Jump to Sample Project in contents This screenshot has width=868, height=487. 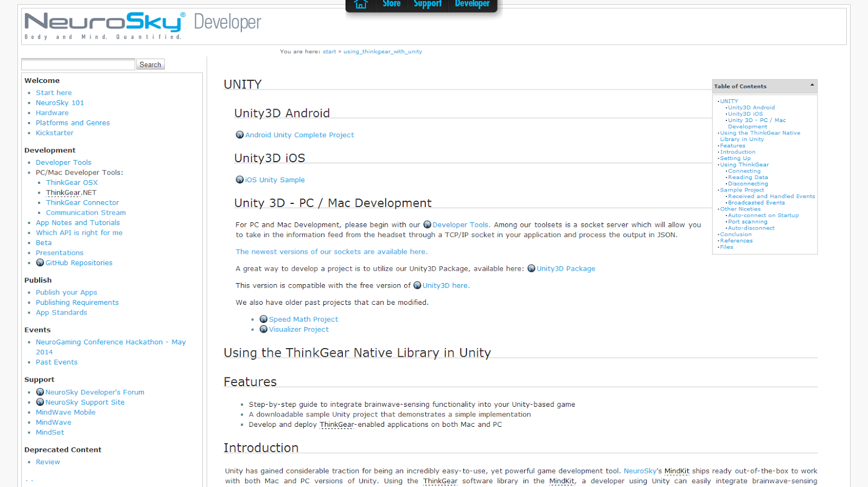(742, 190)
